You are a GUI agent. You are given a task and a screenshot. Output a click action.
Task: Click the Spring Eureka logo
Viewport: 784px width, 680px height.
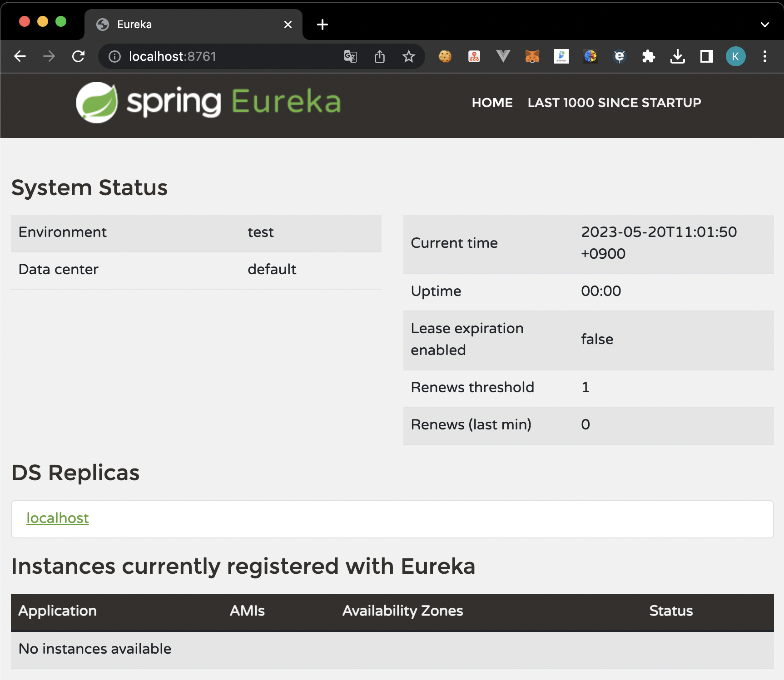click(208, 102)
